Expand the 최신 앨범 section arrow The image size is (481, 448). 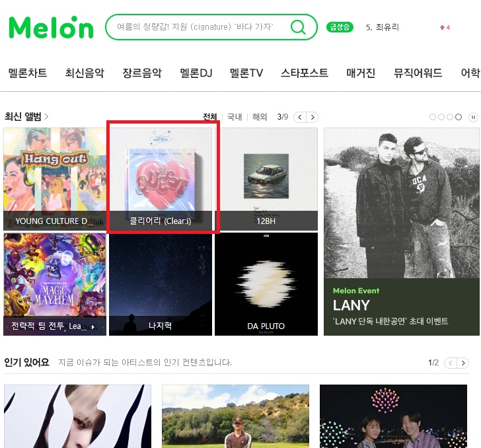coord(47,116)
